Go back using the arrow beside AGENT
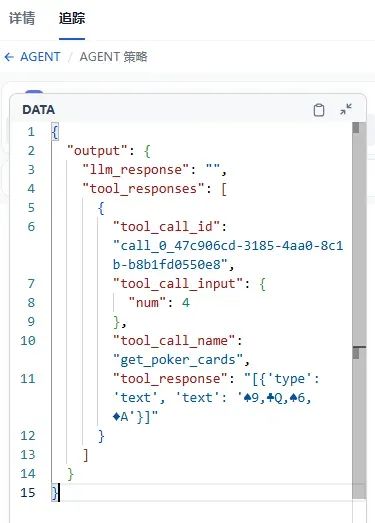Screen dimensions: 375x523 [9, 57]
